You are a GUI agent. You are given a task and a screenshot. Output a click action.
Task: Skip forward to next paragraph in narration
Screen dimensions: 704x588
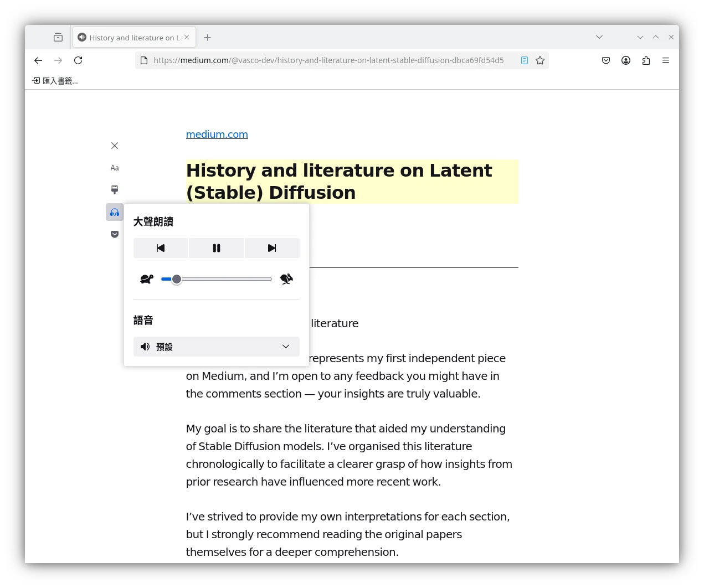pos(272,248)
